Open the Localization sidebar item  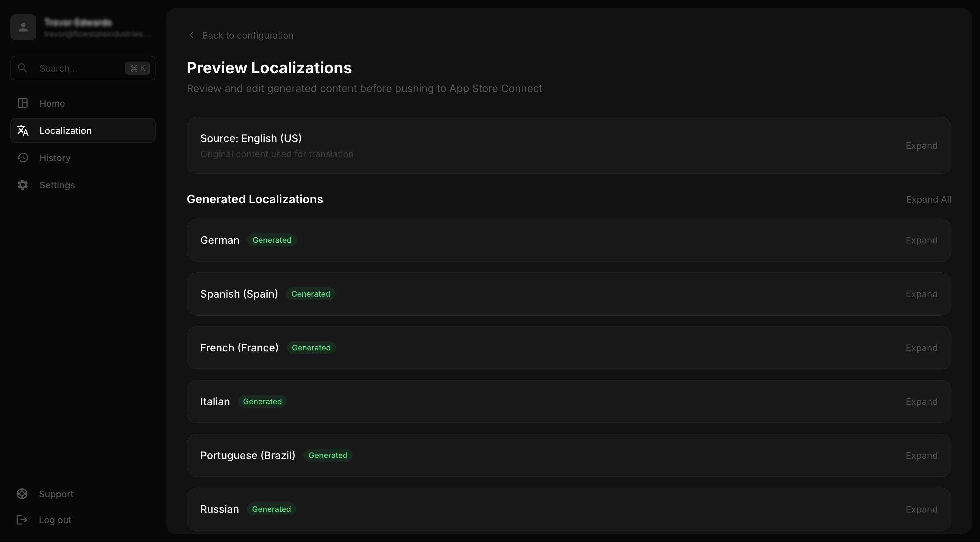[65, 131]
